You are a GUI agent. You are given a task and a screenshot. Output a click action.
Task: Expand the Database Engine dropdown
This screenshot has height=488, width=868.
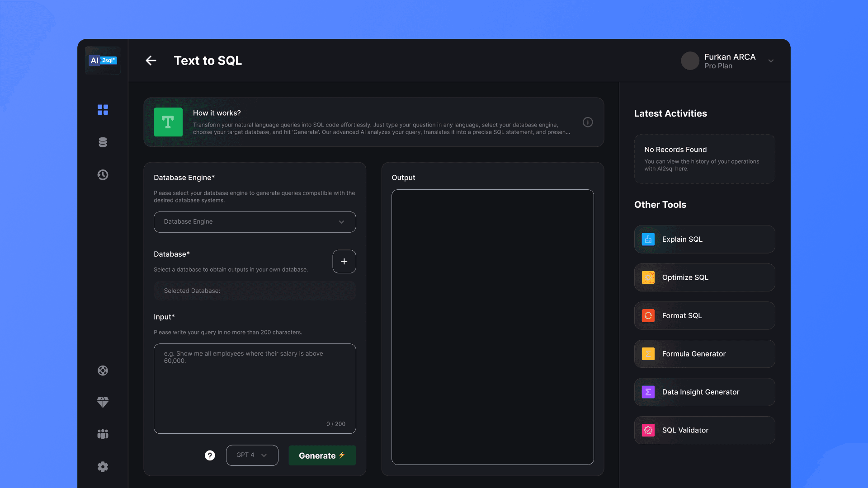click(255, 222)
